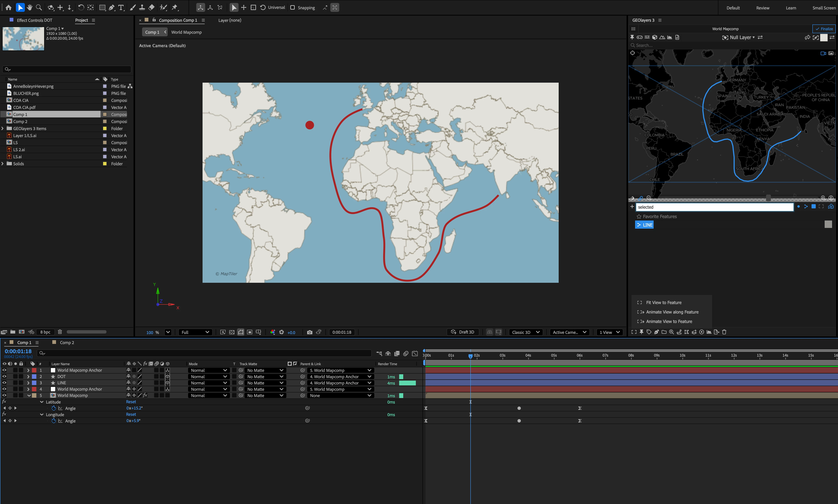Select the Pen tool

111,7
